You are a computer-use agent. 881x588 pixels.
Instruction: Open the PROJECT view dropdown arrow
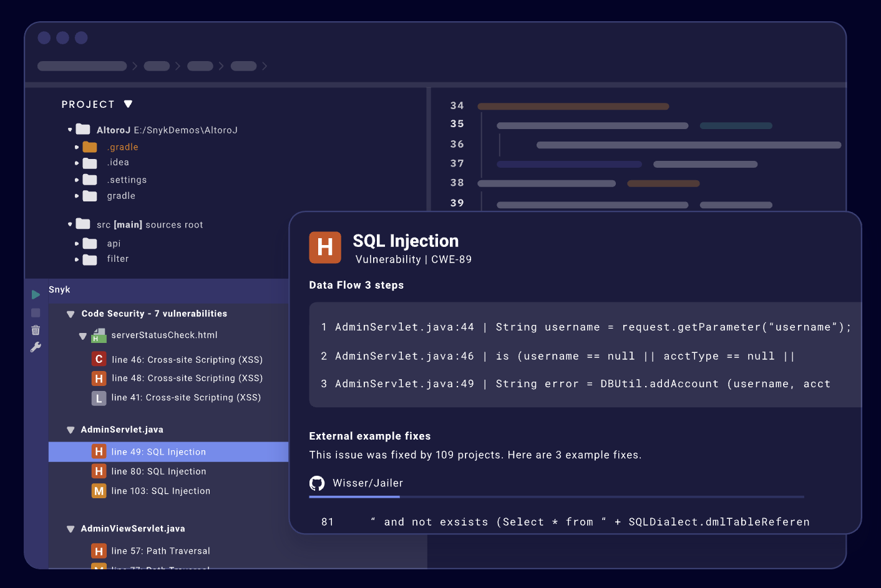[128, 104]
